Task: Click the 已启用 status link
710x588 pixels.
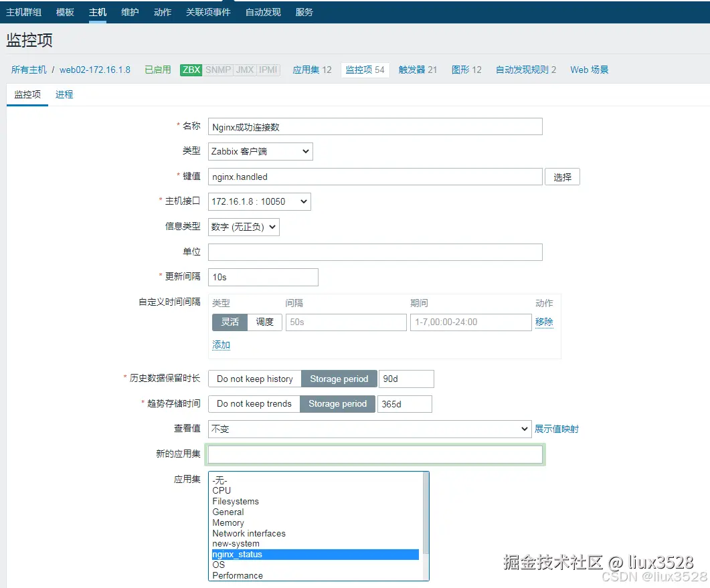Action: 157,70
